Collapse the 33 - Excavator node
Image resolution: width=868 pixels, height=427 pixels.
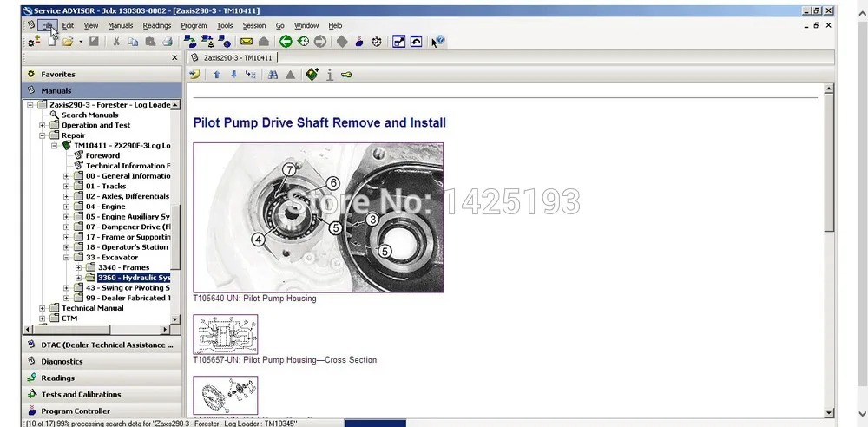coord(67,258)
